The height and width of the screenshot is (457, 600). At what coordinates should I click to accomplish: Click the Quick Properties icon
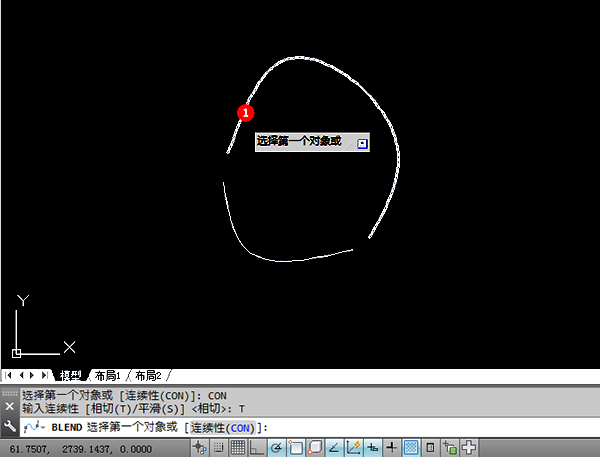click(430, 447)
